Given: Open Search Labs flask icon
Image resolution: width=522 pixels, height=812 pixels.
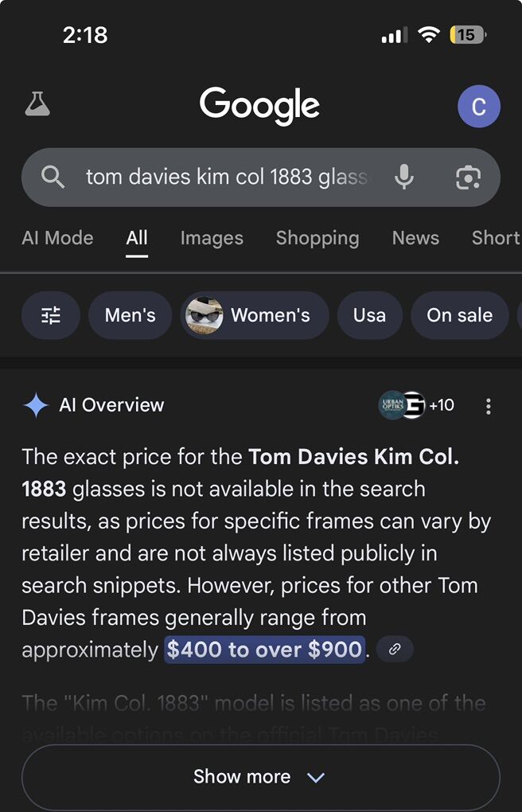Looking at the screenshot, I should click(37, 104).
